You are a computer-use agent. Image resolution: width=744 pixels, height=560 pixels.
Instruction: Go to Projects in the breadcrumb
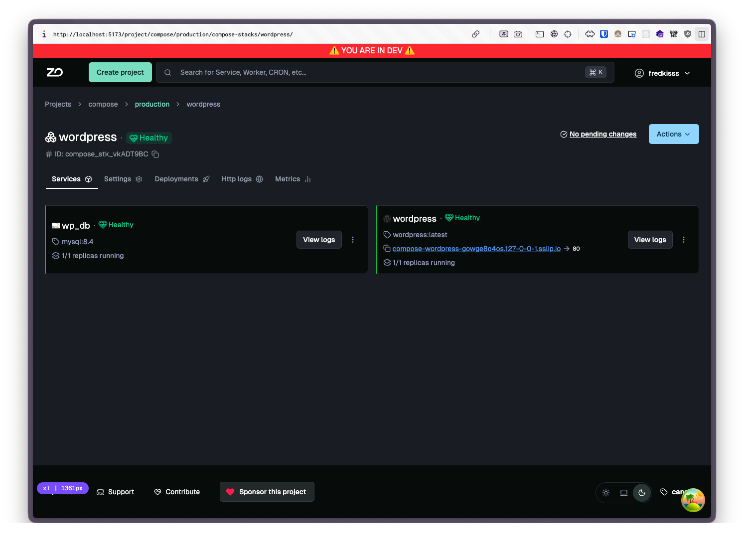click(58, 104)
